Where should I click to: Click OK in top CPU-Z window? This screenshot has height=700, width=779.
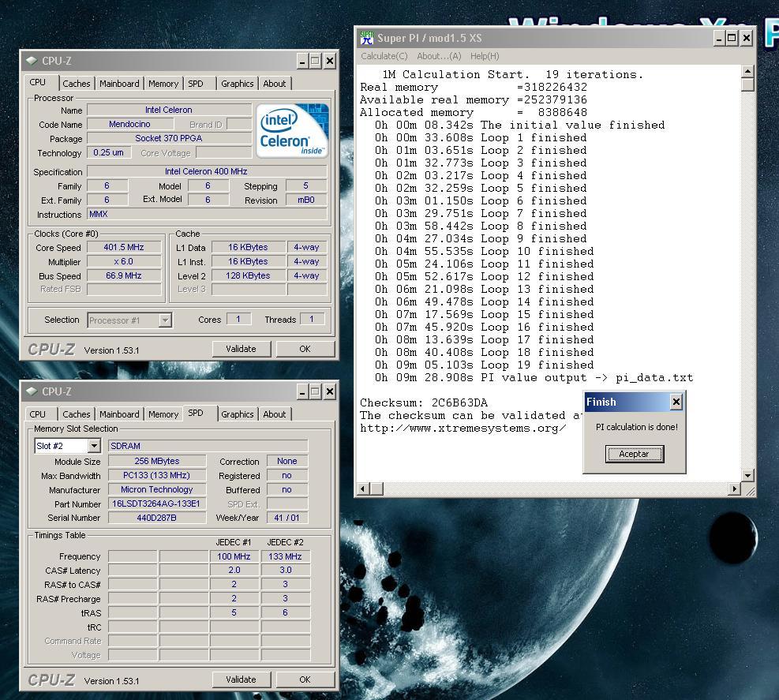(x=305, y=349)
